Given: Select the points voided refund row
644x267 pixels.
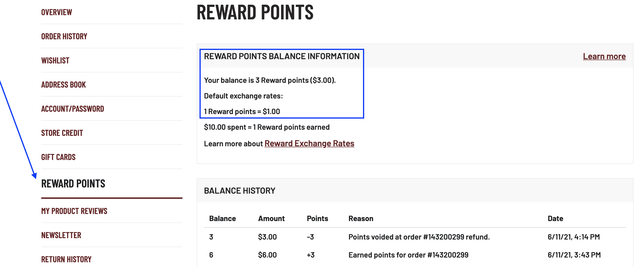Looking at the screenshot, I should (419, 237).
